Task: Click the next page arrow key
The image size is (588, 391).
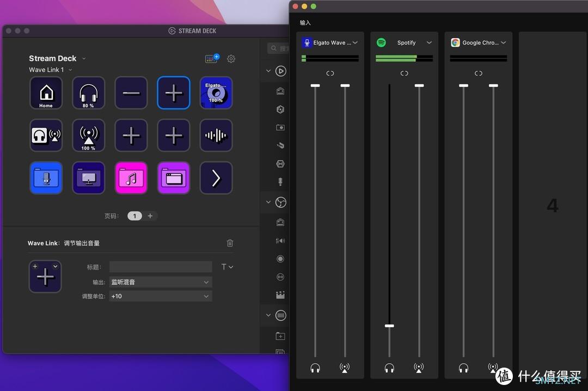Action: 216,178
